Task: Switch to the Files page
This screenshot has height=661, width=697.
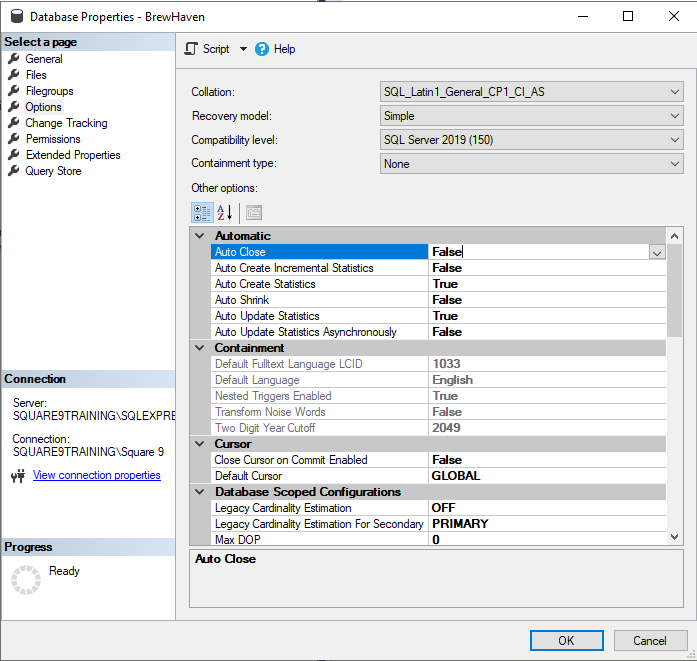Action: click(36, 75)
